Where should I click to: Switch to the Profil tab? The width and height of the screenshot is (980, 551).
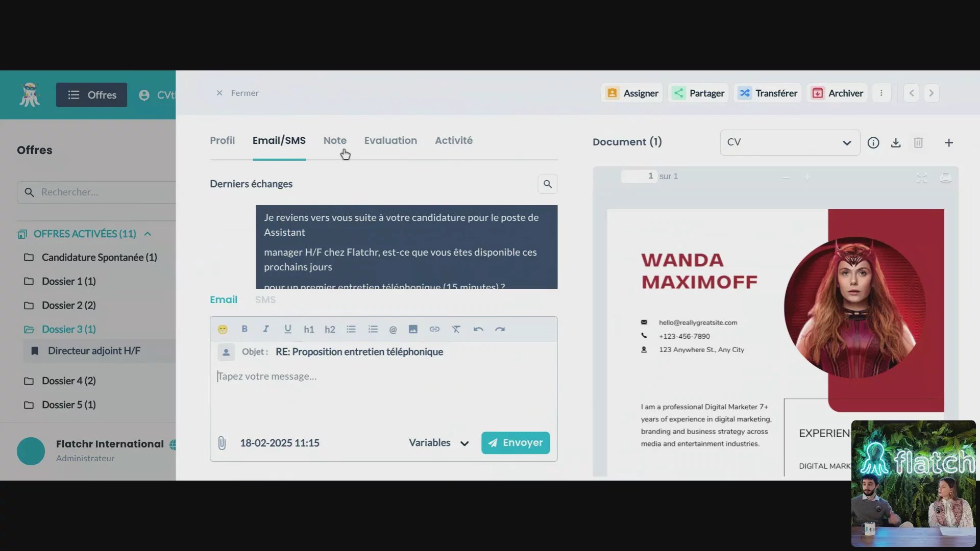pyautogui.click(x=223, y=140)
